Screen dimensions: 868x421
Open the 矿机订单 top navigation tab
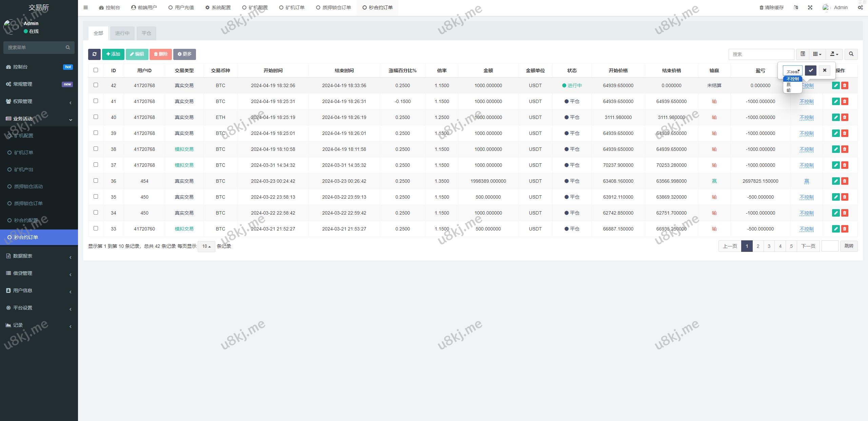(292, 7)
